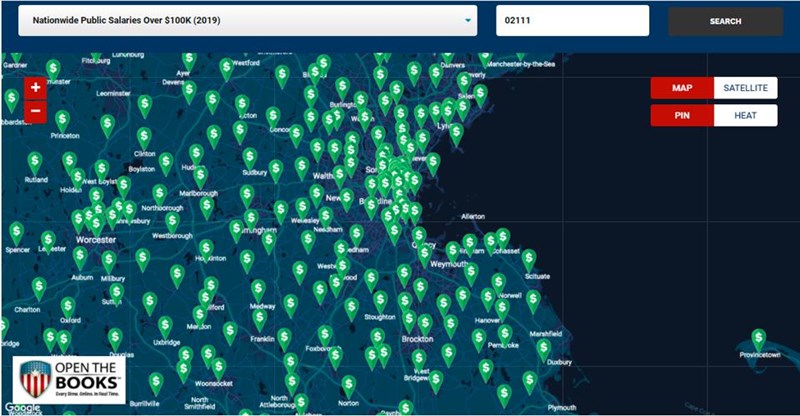
Task: Select the salary pin above Rutland
Action: (35, 163)
